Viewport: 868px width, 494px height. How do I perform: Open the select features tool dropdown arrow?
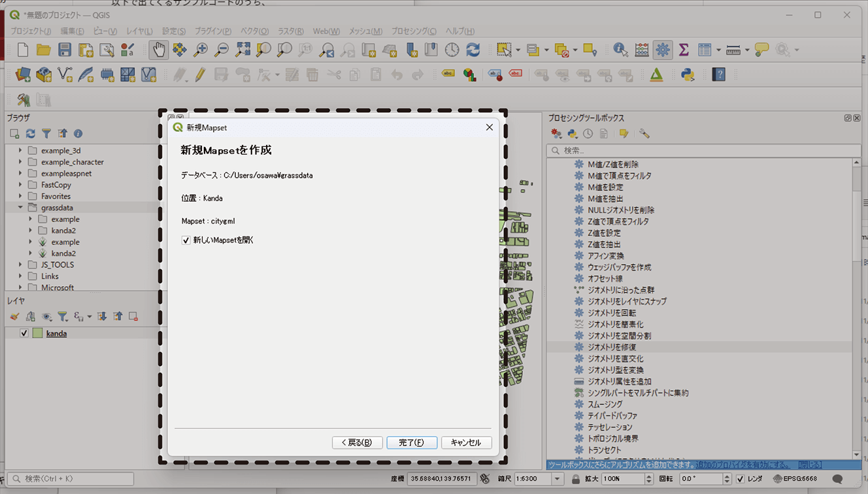(518, 50)
